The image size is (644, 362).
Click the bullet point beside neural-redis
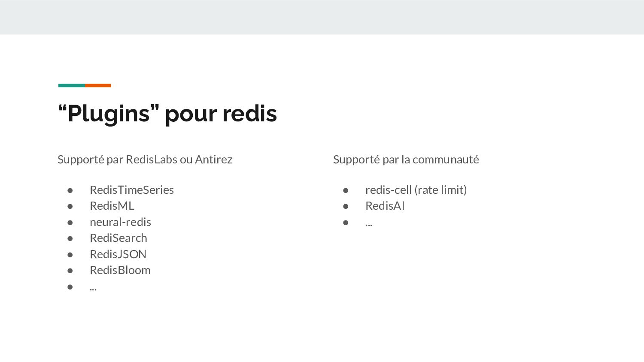70,223
